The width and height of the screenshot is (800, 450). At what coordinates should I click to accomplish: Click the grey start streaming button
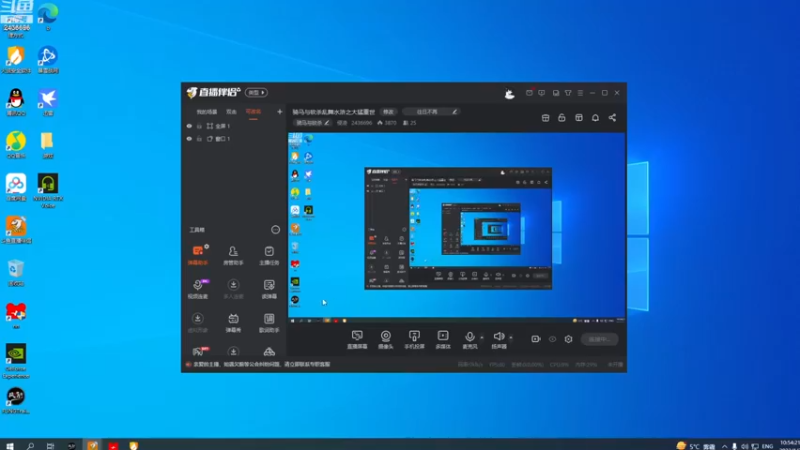click(599, 339)
